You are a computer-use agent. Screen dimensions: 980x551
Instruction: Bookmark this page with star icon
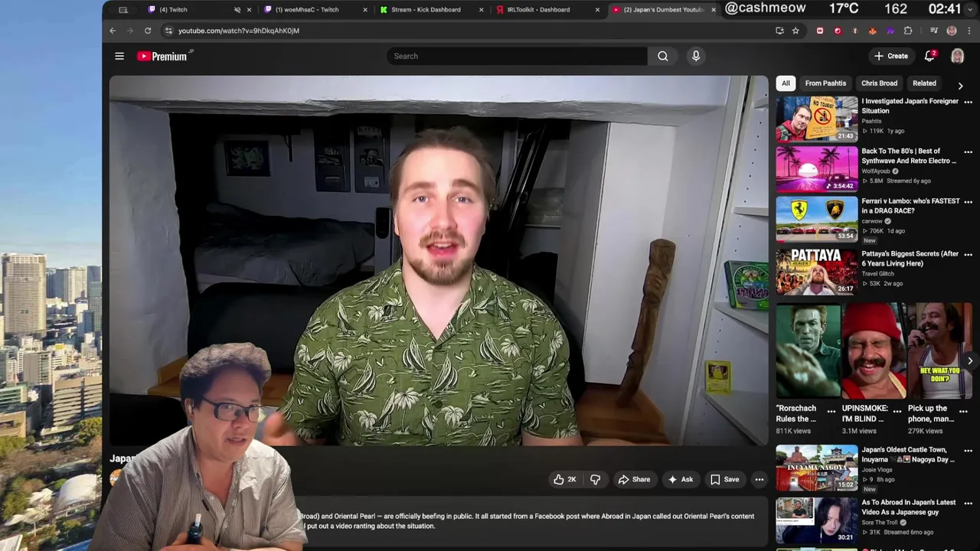click(795, 31)
